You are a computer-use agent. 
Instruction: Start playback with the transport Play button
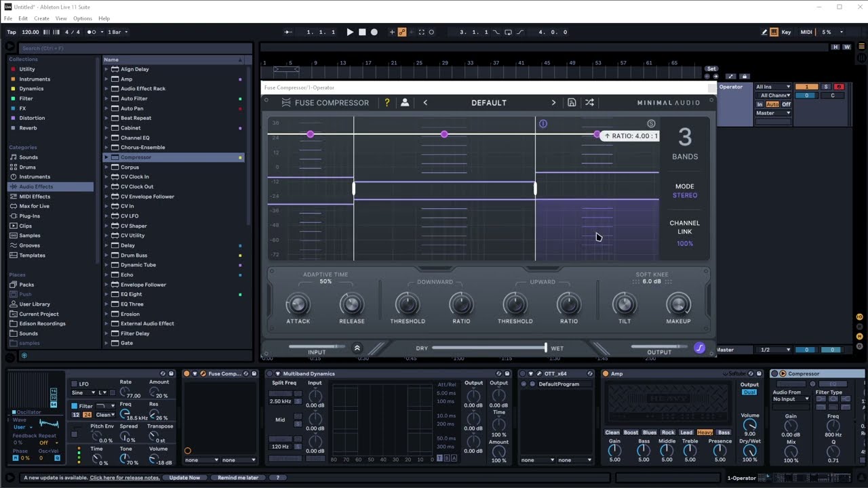point(350,32)
